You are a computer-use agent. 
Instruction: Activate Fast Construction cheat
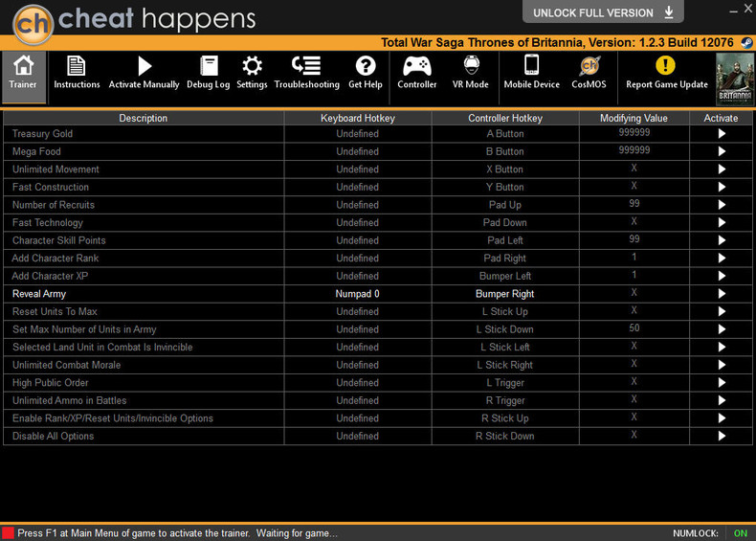[x=722, y=188]
